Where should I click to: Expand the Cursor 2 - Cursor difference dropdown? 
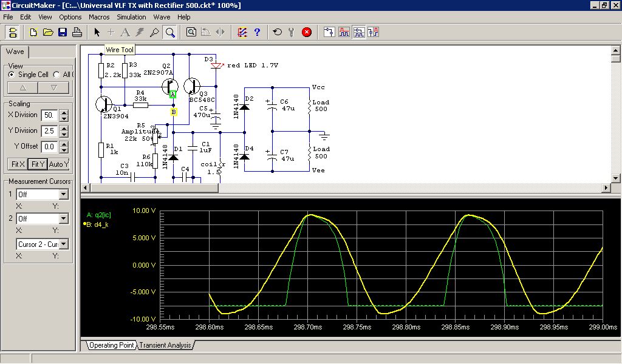[x=63, y=244]
